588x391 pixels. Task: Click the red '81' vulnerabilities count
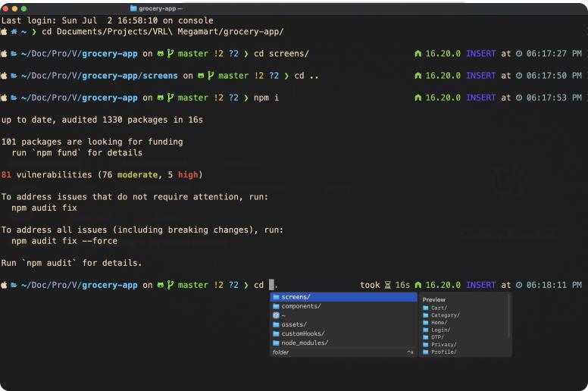[x=6, y=175]
